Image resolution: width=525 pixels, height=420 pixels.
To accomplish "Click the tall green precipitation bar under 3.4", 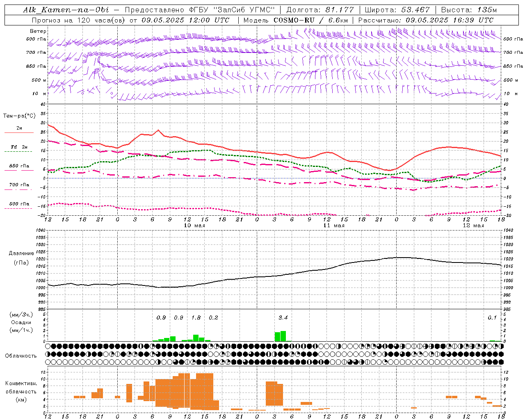I will [283, 336].
